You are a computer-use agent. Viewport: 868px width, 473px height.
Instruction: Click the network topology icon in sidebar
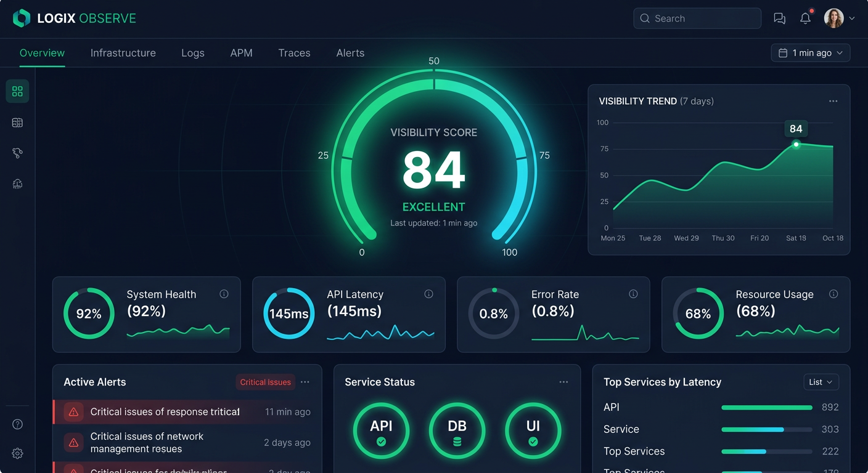(17, 153)
